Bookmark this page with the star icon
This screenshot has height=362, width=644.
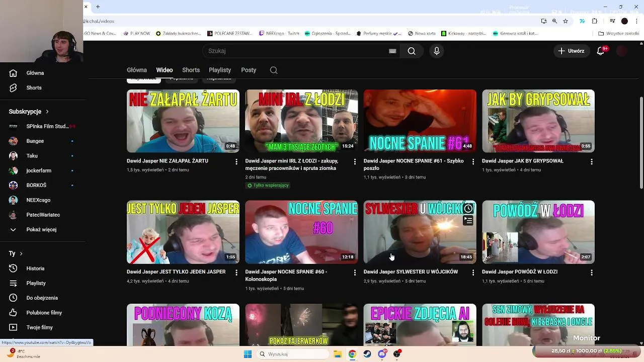point(566,21)
